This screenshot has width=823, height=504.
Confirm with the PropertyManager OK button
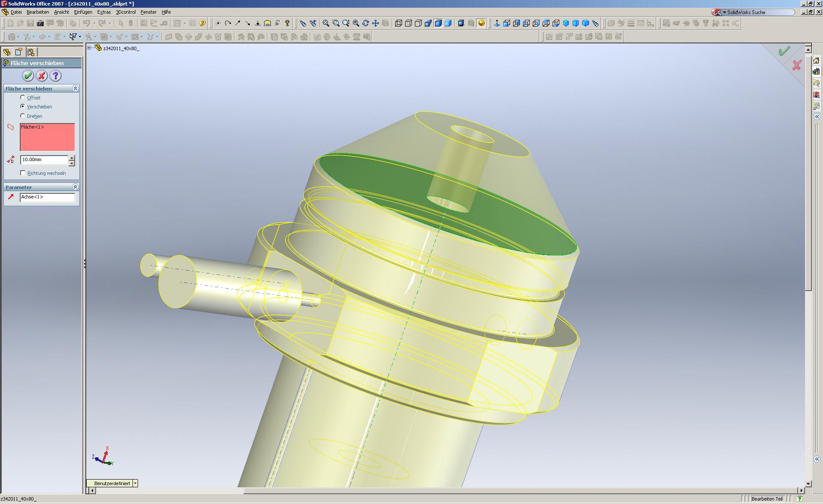coord(28,76)
